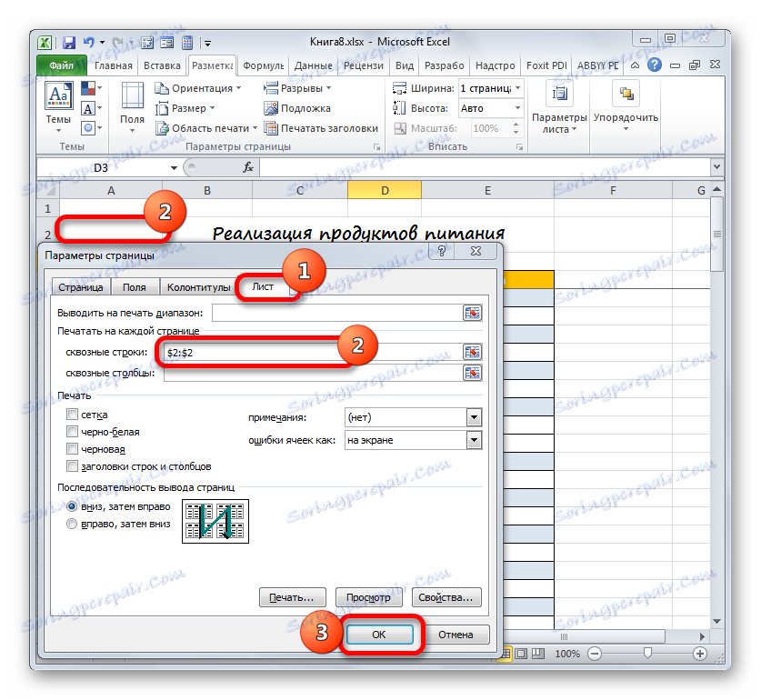Collapse dialog for сквозные строки selection
The image size is (761, 700).
[472, 352]
